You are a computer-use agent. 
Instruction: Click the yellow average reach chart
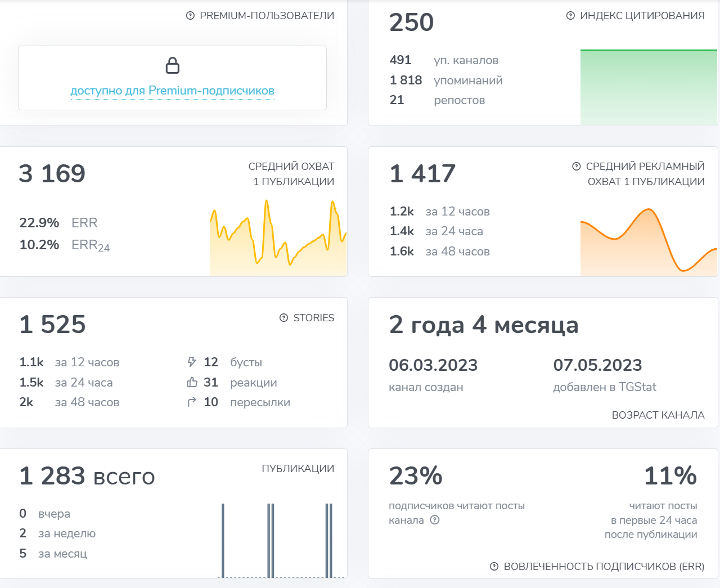pos(278,239)
